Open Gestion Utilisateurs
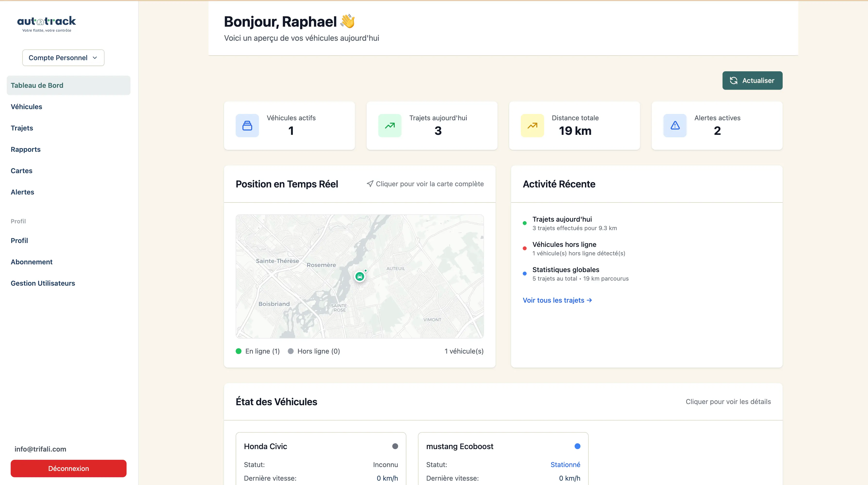868x485 pixels. point(43,283)
